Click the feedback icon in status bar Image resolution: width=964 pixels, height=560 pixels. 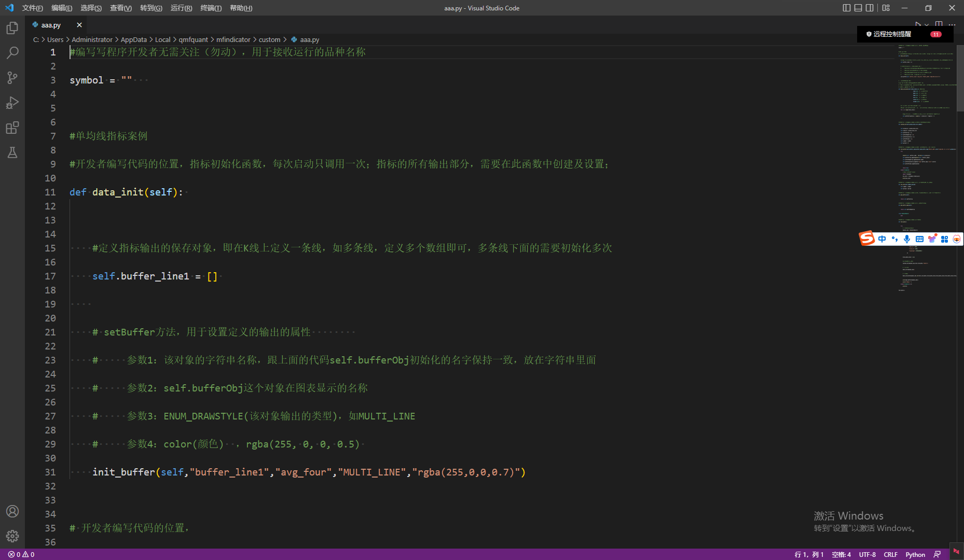coord(938,554)
